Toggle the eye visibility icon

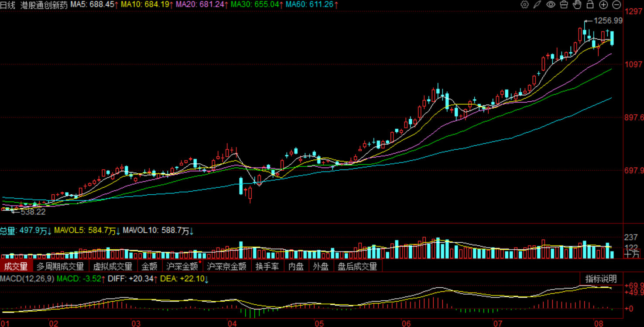551,5
